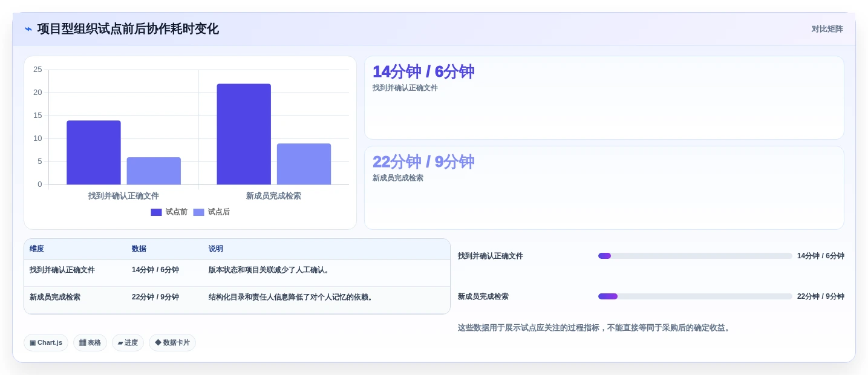The height and width of the screenshot is (375, 868).
Task: Click the description 结构化目录和责任人信息降低了对个人记忆的依赖
Action: click(x=292, y=298)
